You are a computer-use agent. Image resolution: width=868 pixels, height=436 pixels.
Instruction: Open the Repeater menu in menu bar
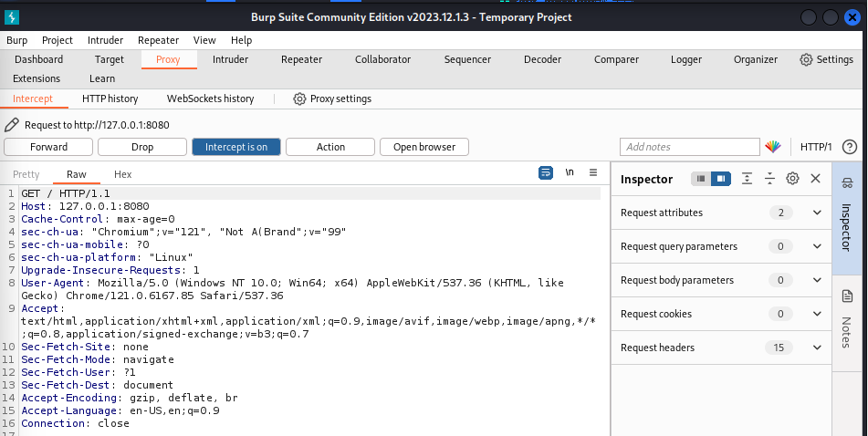pos(158,40)
